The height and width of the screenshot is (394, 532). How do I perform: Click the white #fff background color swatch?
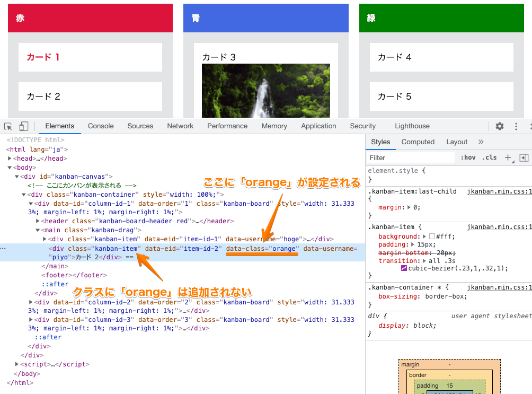point(432,237)
